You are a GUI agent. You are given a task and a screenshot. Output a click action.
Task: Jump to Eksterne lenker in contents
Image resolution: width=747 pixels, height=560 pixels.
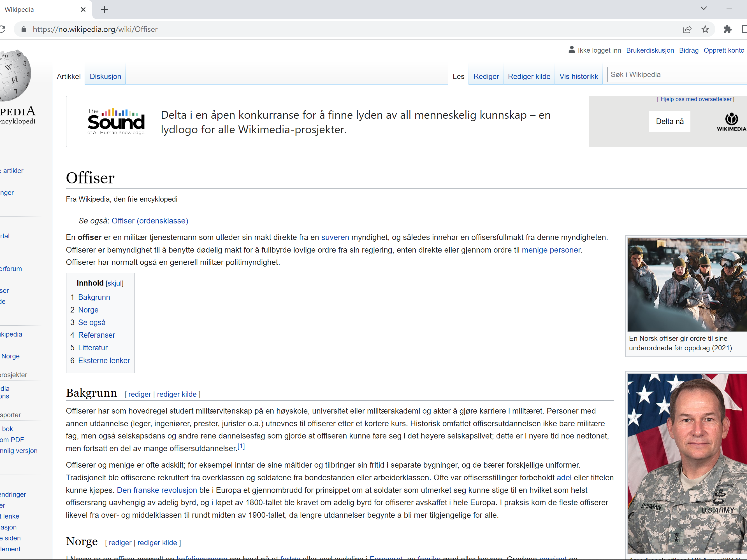pos(104,361)
